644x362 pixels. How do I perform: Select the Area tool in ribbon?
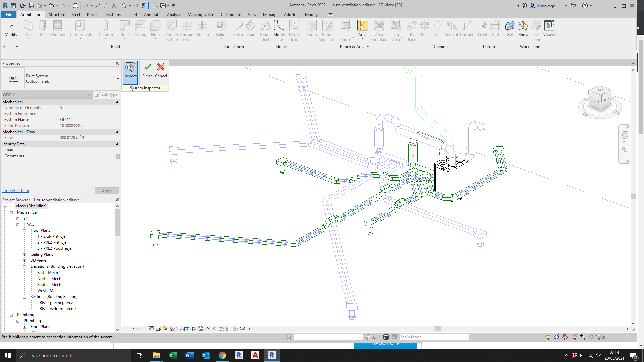coord(362,30)
